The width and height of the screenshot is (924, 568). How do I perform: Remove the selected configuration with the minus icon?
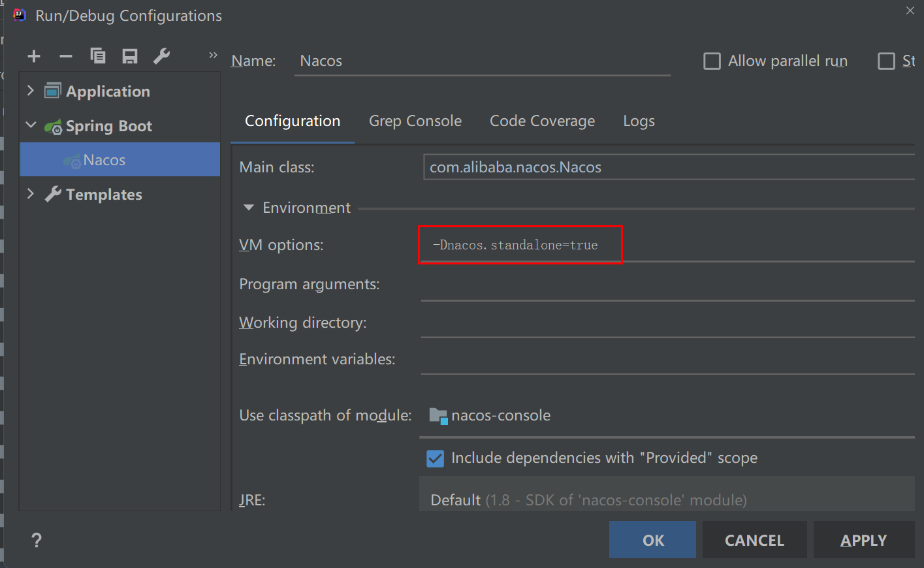[x=66, y=57]
